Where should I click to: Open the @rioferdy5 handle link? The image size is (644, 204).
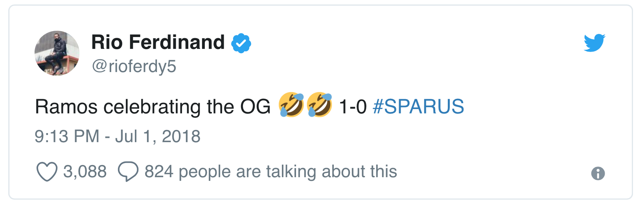[134, 67]
